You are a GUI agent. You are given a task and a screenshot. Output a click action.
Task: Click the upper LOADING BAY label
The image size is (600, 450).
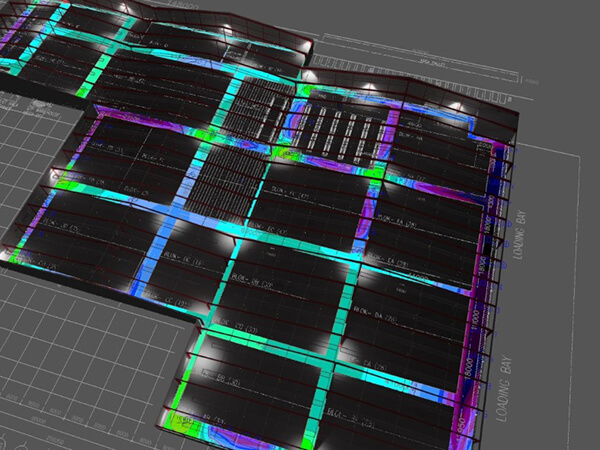coord(520,236)
